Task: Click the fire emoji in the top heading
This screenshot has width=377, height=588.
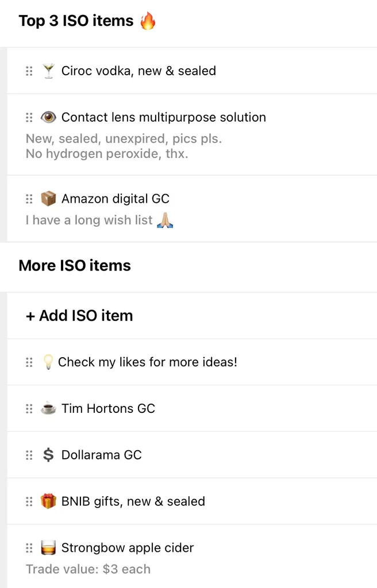Action: [x=149, y=20]
